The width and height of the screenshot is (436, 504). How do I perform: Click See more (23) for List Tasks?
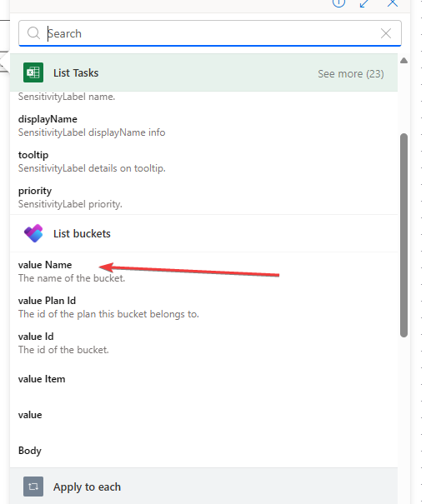click(351, 74)
